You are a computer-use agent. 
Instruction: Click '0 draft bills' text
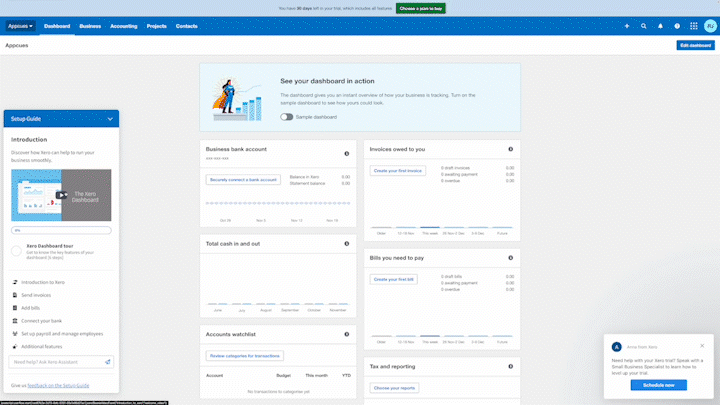451,277
